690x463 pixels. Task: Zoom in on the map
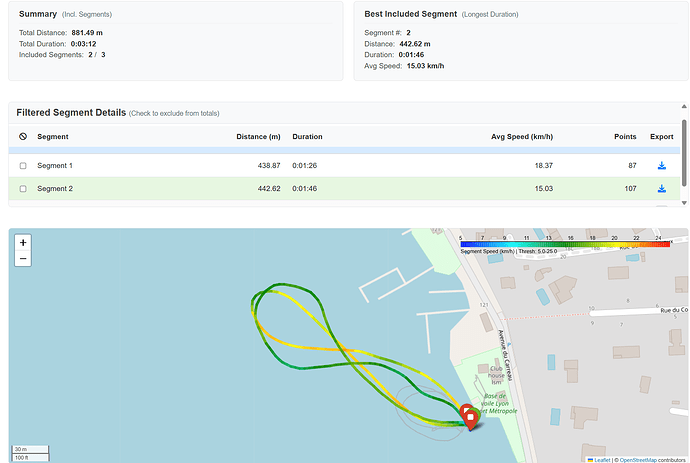pyautogui.click(x=23, y=243)
